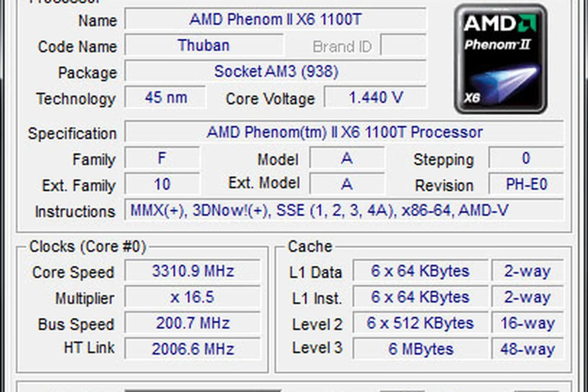
Task: Select the Revision field PH-E0
Action: pos(527,184)
